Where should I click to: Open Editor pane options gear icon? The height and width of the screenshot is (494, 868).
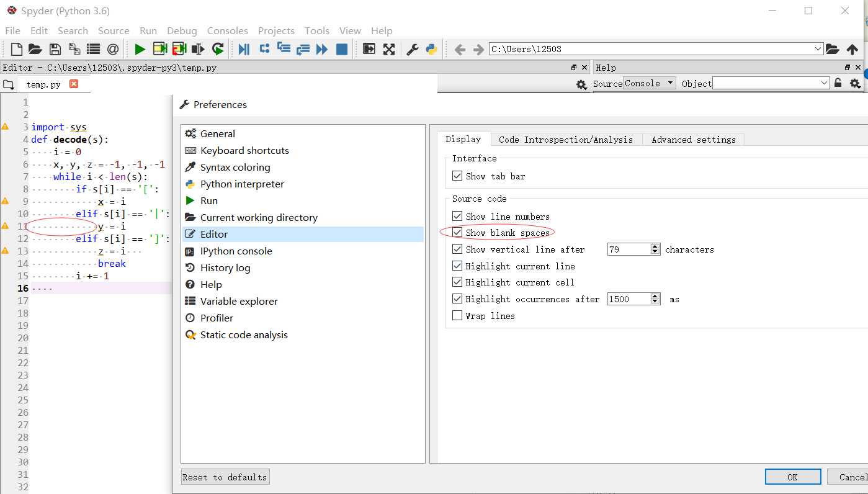[581, 84]
